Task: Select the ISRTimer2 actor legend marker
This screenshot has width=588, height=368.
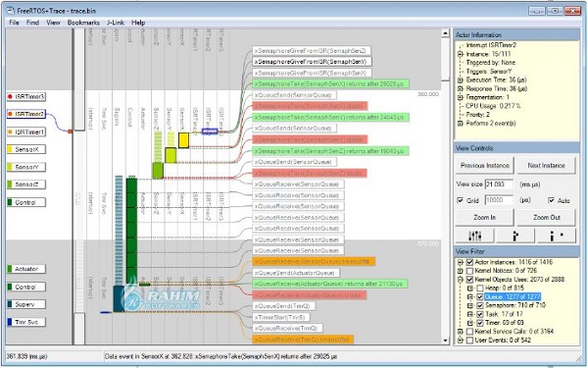Action: 26,114
